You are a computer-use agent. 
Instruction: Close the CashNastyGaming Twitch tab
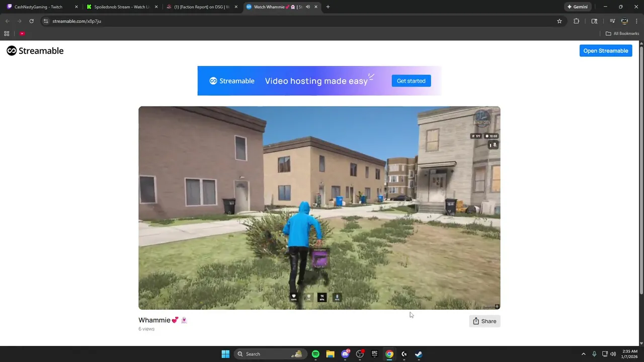coord(76,7)
